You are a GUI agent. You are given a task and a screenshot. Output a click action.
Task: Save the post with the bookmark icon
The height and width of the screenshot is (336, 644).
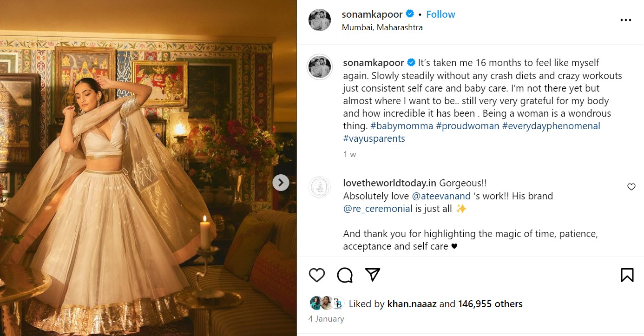(x=627, y=275)
